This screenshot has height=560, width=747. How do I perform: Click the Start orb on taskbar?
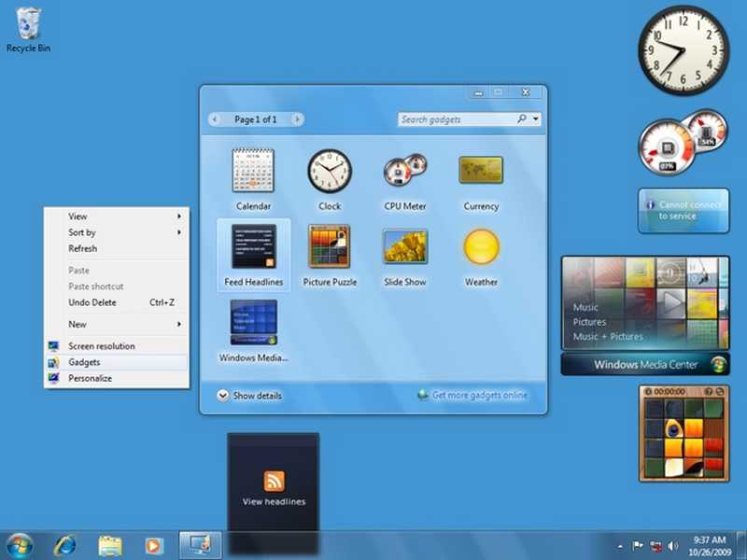point(19,546)
